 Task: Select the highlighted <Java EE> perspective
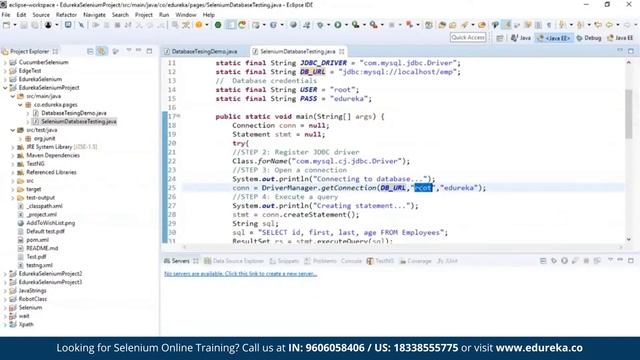click(553, 38)
